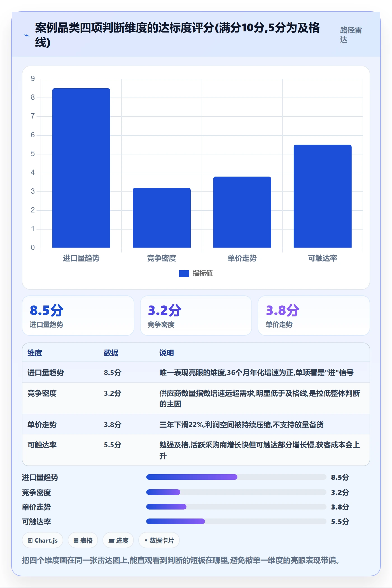Click the 单价走势 x-axis label
Viewport: 392px width, 588px height.
click(x=242, y=258)
